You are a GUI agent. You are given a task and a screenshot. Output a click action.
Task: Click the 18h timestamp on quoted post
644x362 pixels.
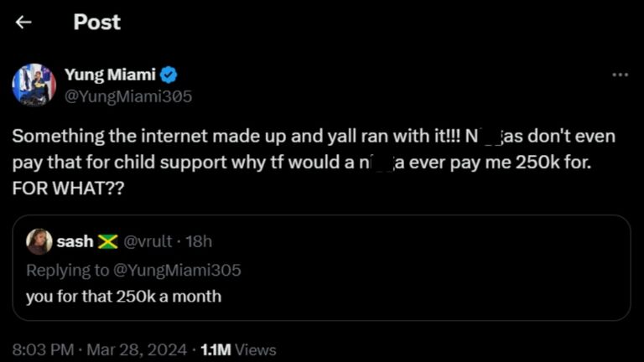click(198, 242)
